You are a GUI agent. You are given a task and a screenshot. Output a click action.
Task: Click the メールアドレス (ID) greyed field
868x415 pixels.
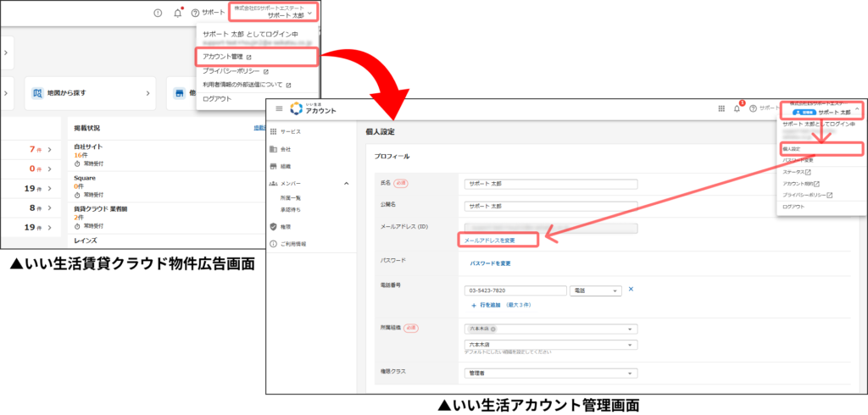pyautogui.click(x=551, y=228)
